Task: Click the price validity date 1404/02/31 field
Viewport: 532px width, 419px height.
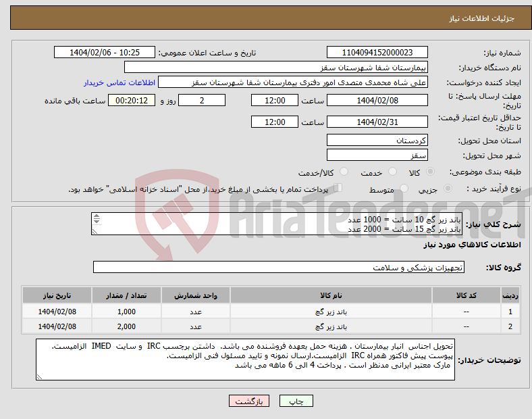Action: pyautogui.click(x=377, y=122)
